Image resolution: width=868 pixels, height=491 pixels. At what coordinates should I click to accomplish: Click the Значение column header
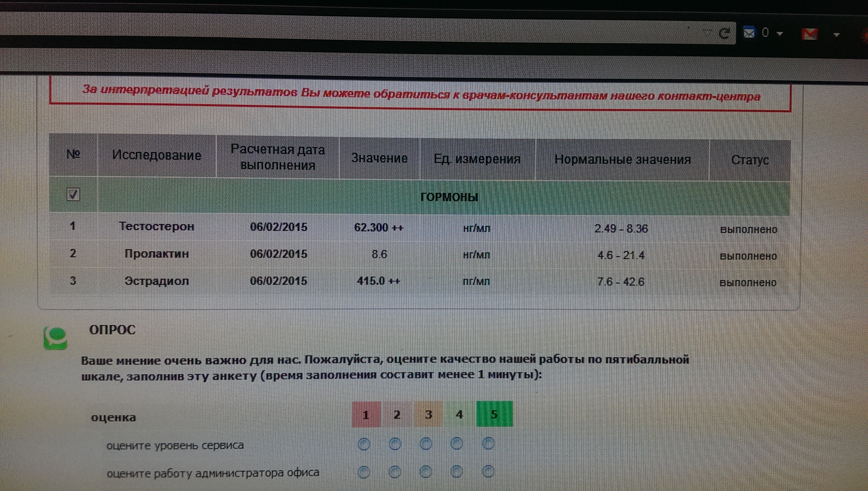click(379, 158)
